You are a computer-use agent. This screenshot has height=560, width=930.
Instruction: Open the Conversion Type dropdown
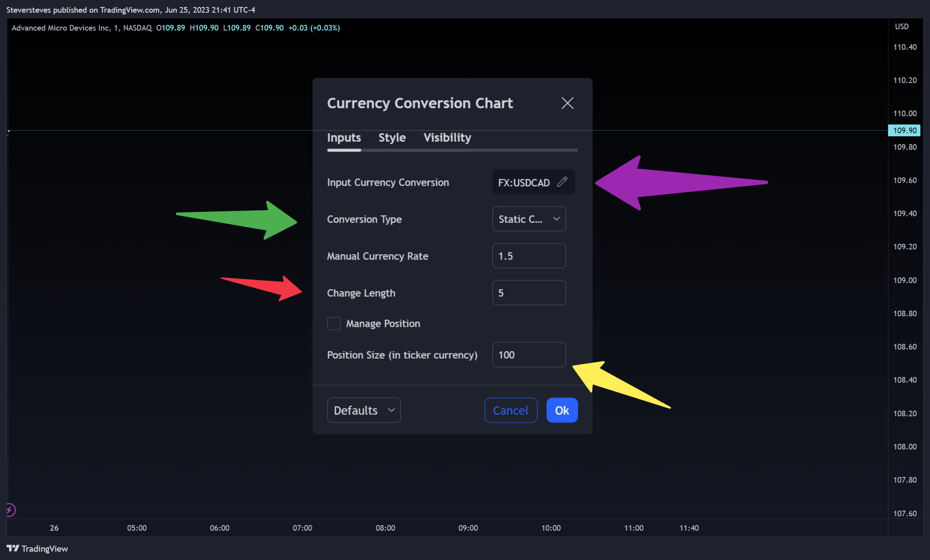tap(529, 219)
